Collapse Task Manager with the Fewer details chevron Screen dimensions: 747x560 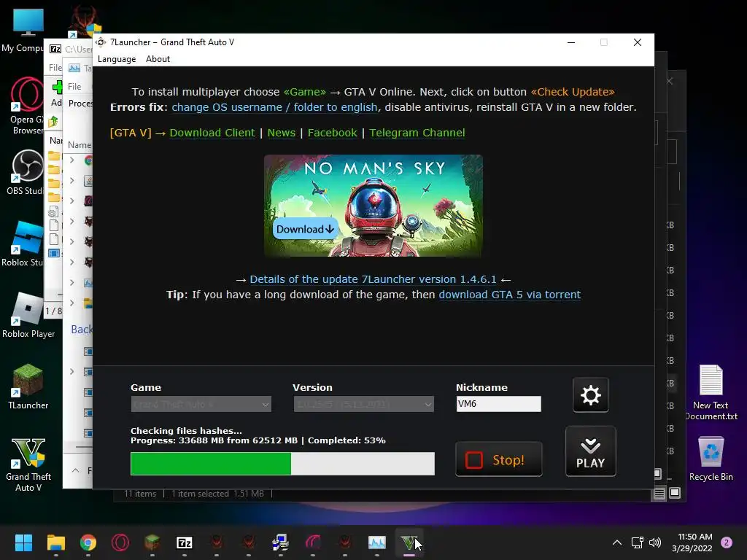[x=75, y=470]
